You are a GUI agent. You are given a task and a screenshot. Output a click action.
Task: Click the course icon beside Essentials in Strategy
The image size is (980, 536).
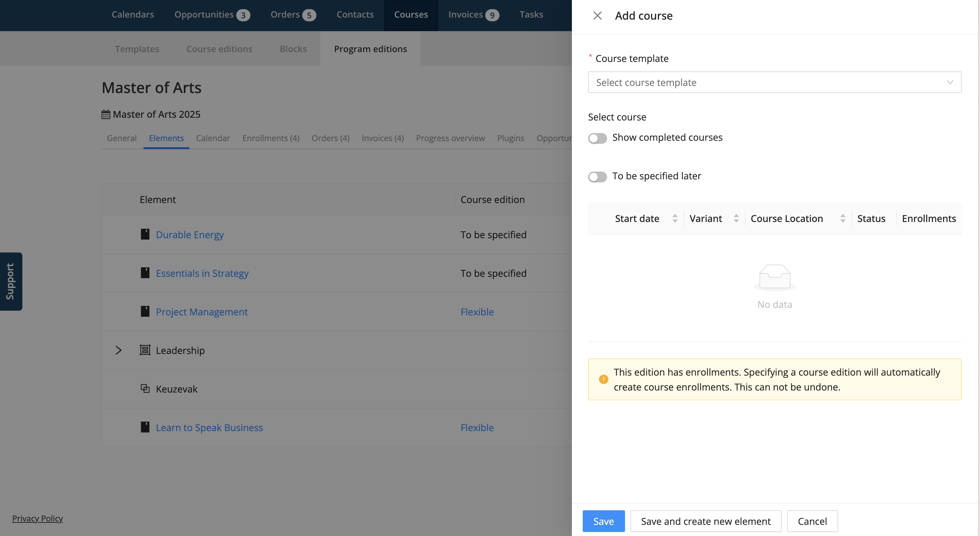(145, 273)
